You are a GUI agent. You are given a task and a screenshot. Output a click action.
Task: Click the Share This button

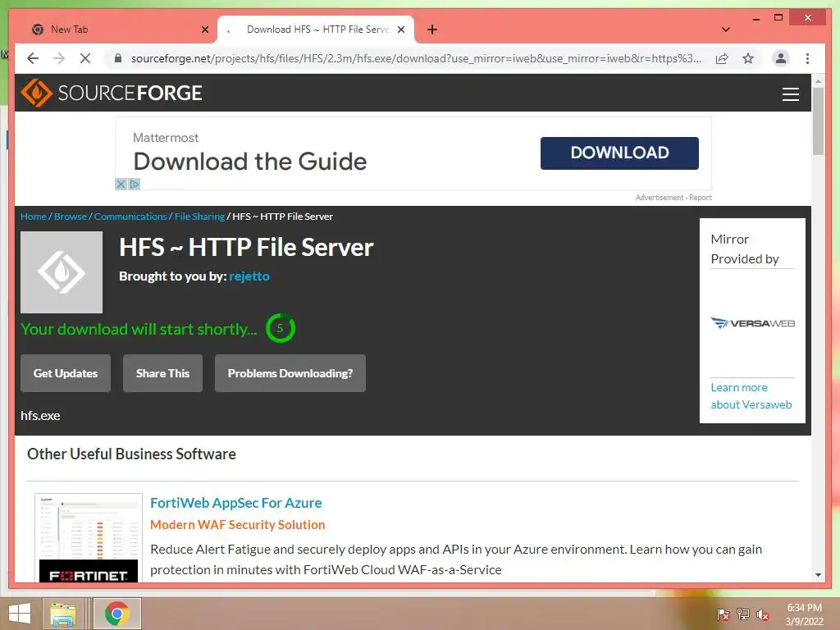click(x=163, y=373)
